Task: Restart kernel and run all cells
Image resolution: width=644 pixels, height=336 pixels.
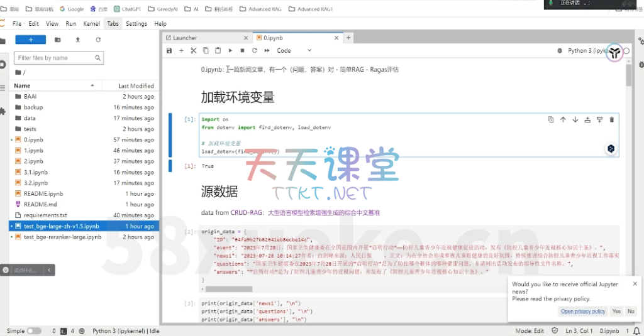Action: (267, 50)
